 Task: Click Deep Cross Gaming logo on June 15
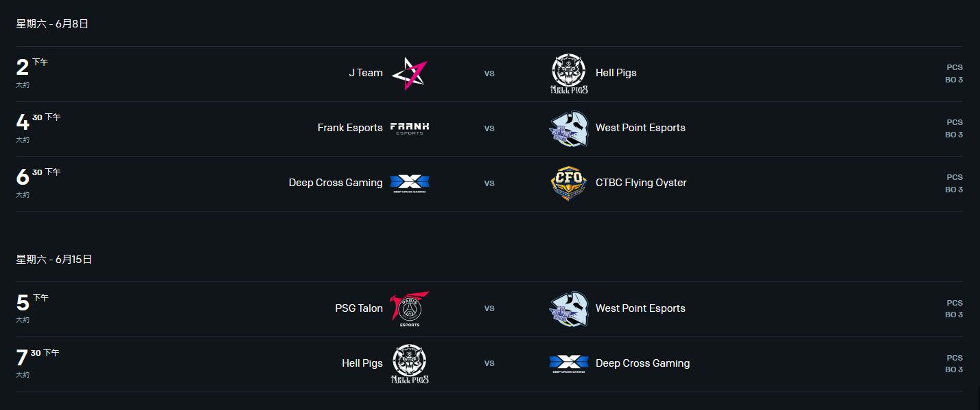tap(569, 364)
